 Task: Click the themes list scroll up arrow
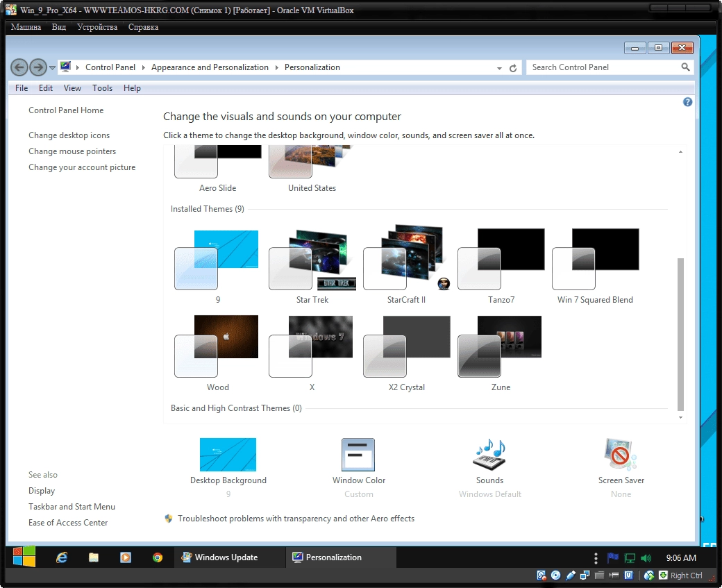tap(680, 151)
